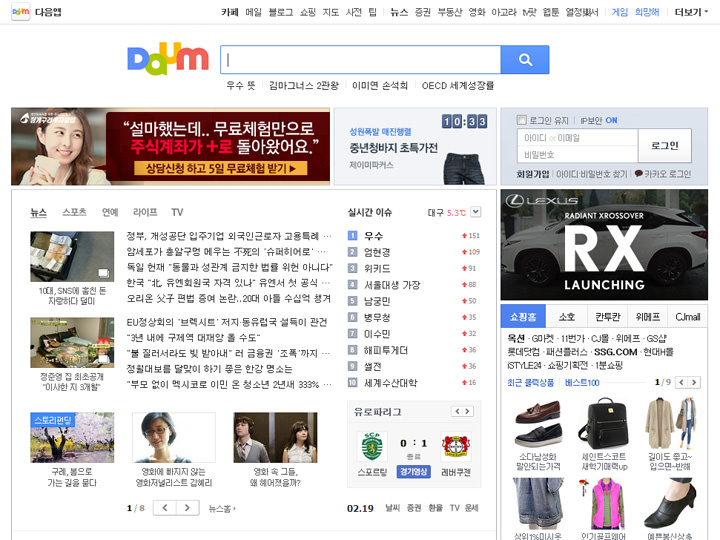Click the 로그인 button

pyautogui.click(x=664, y=146)
